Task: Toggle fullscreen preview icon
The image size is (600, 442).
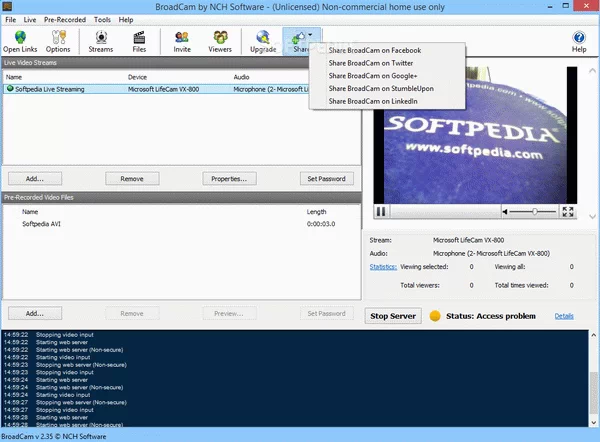Action: [x=568, y=212]
